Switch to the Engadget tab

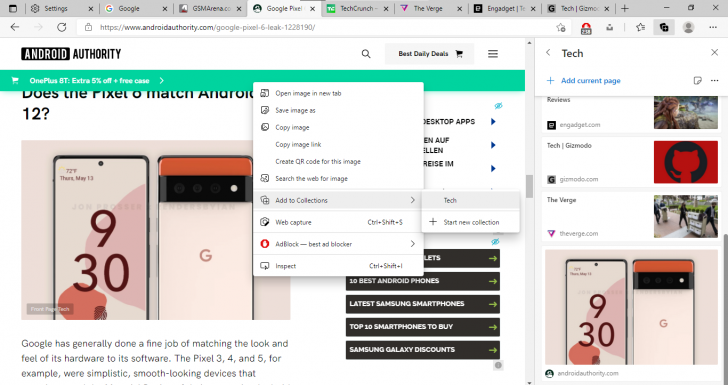[505, 8]
